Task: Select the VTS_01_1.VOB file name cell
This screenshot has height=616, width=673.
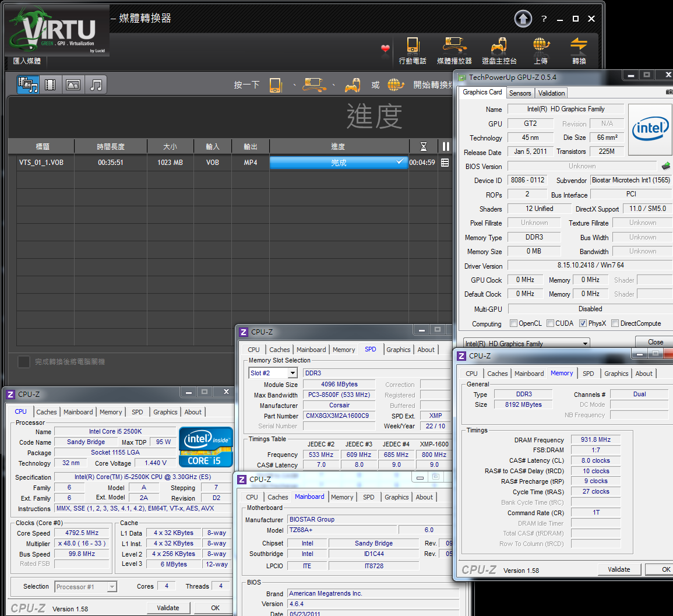Action: coord(41,163)
